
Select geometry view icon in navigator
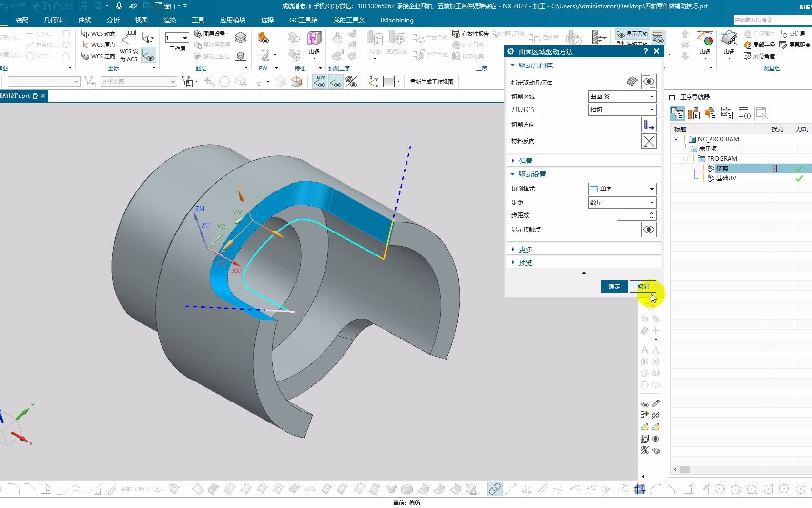(x=710, y=113)
